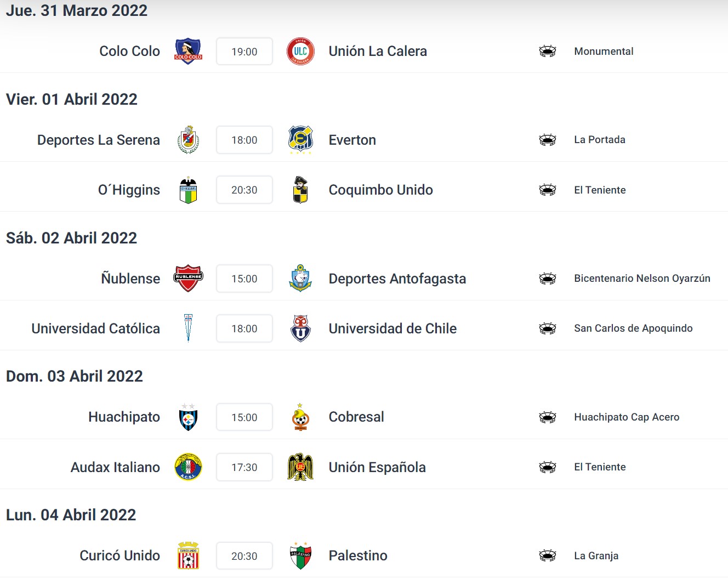The image size is (728, 579).
Task: Select the O'Higgins team name
Action: (x=129, y=190)
